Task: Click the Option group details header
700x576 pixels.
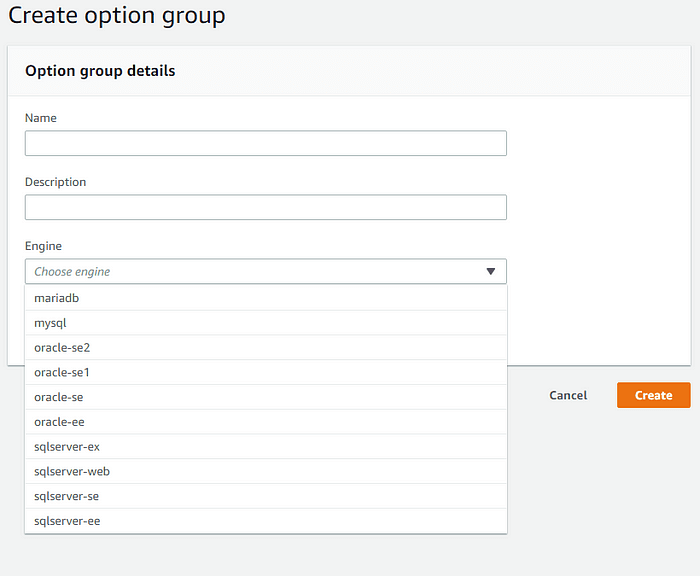Action: (x=100, y=71)
